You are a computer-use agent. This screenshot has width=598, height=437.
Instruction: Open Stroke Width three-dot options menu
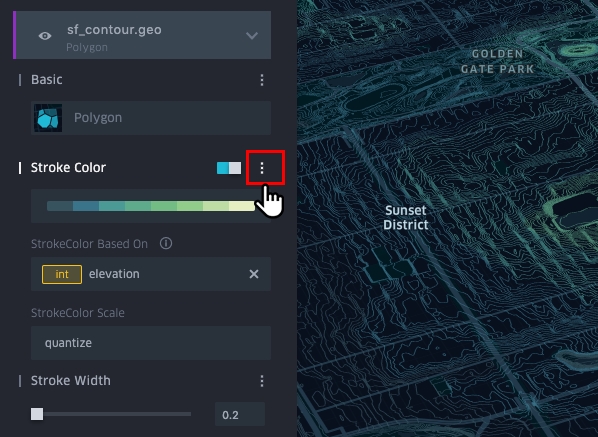pos(262,381)
